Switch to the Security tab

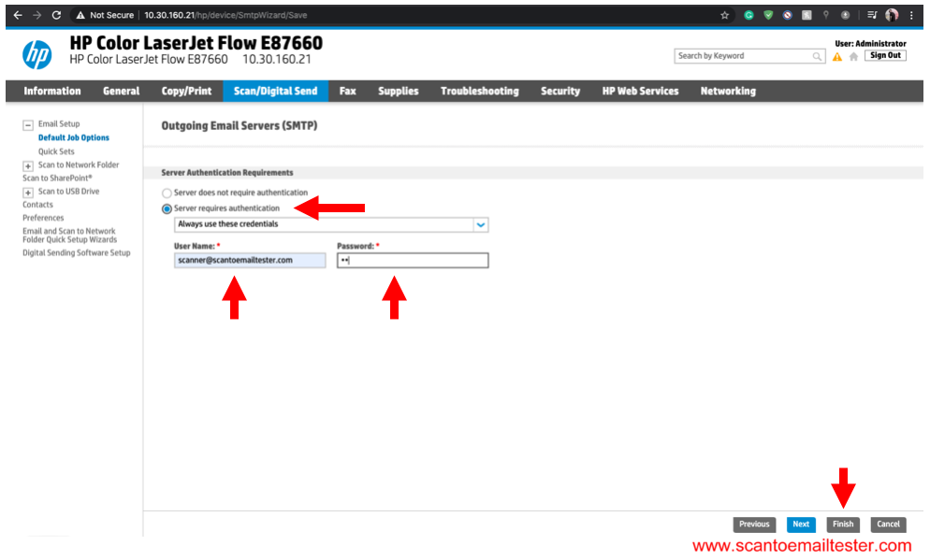coord(559,92)
